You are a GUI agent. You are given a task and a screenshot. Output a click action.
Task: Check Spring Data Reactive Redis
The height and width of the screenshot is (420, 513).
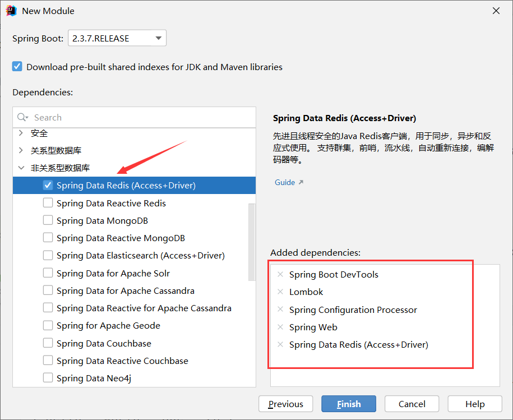click(x=48, y=203)
